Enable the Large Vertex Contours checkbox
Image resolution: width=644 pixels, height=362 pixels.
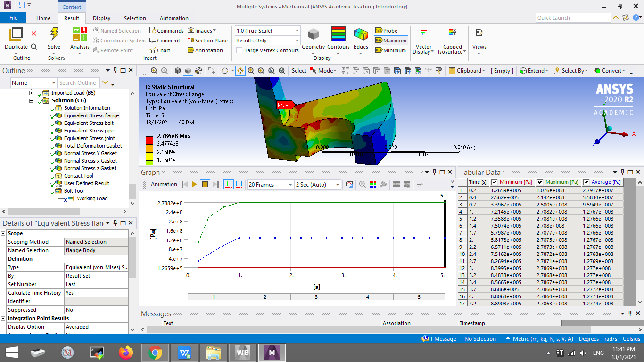[x=240, y=50]
